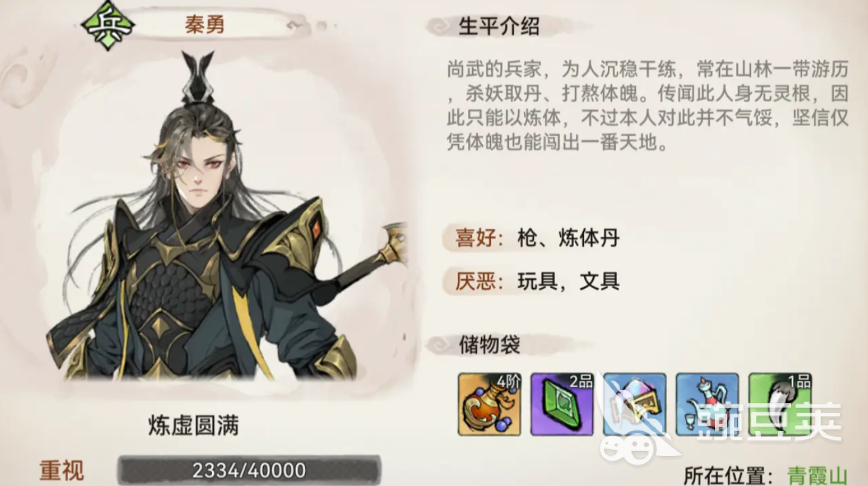
Task: Tap the 厌恶 dislikes label
Action: pos(479,281)
